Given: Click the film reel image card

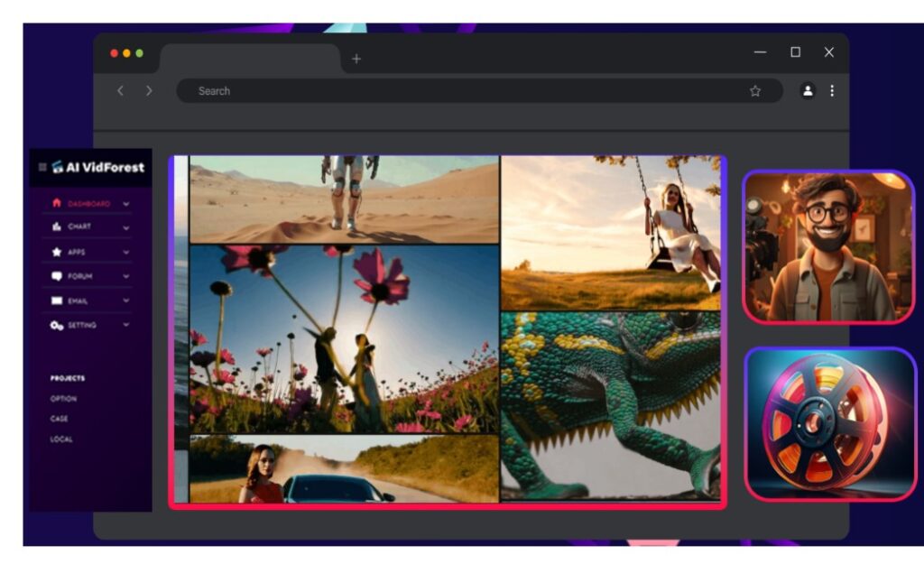Looking at the screenshot, I should coord(829,423).
